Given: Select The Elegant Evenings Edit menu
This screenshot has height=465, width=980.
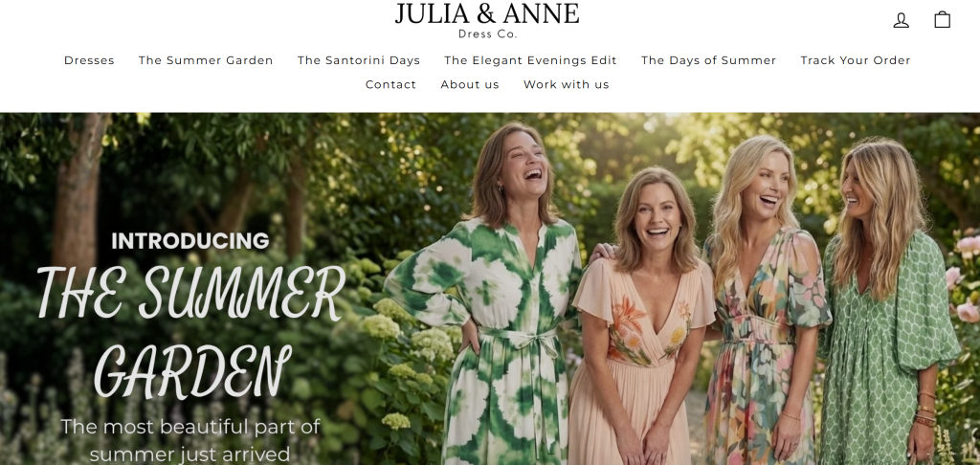Looking at the screenshot, I should 530,60.
